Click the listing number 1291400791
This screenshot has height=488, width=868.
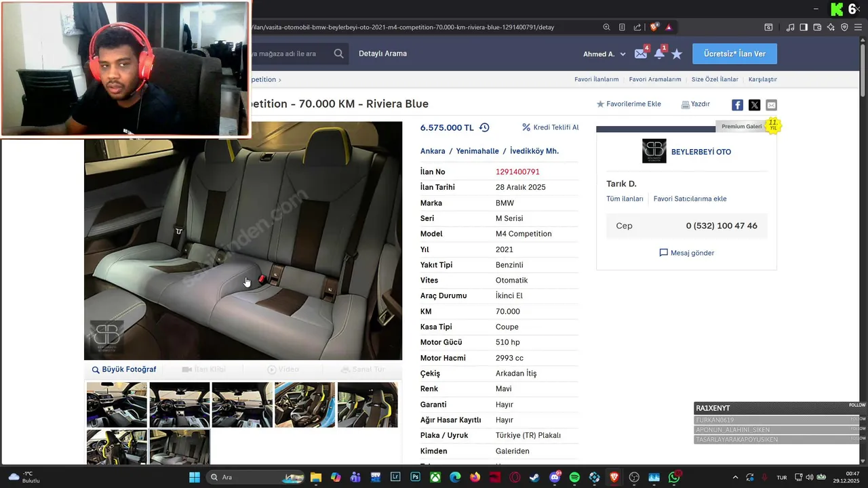click(x=517, y=171)
